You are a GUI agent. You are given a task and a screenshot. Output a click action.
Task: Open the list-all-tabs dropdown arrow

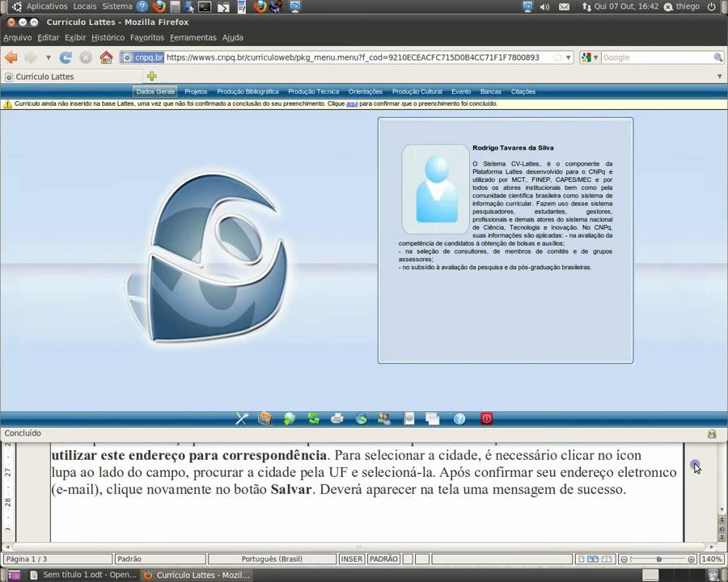[719, 76]
